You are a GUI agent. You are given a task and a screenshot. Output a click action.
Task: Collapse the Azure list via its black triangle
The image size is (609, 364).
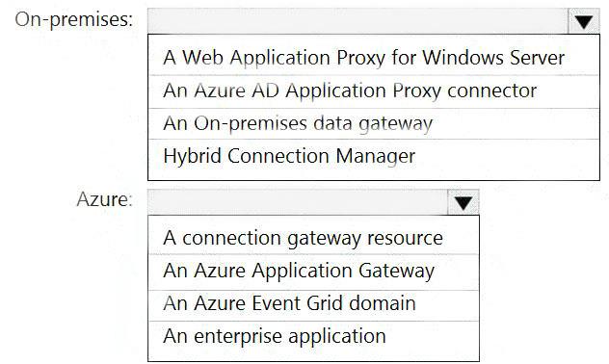click(463, 202)
